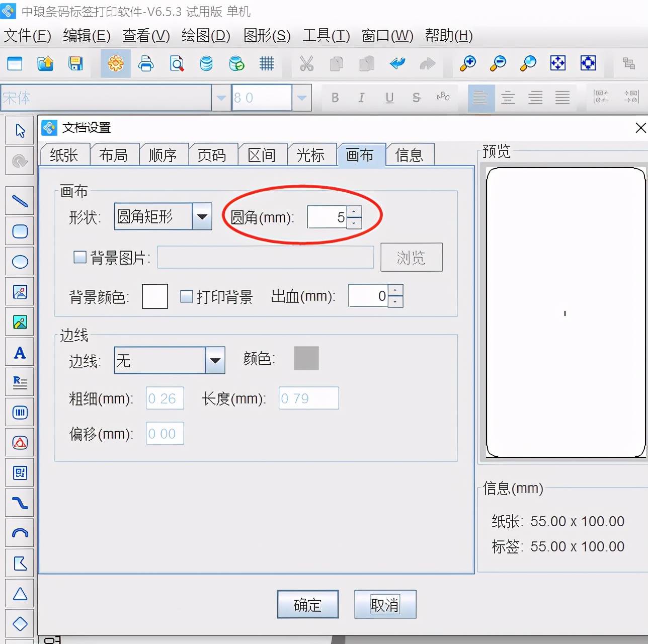Select the QR code tool
Viewport: 648px width, 644px height.
click(x=20, y=473)
